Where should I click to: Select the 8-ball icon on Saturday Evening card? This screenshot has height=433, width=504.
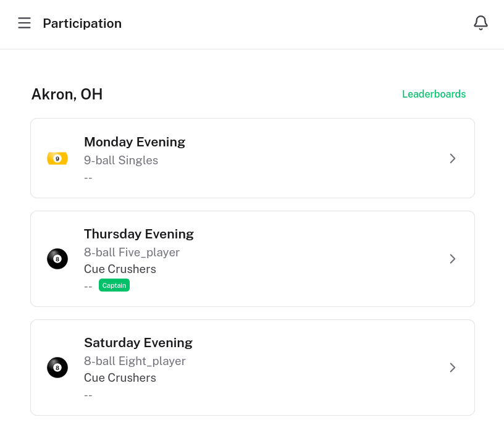[57, 368]
